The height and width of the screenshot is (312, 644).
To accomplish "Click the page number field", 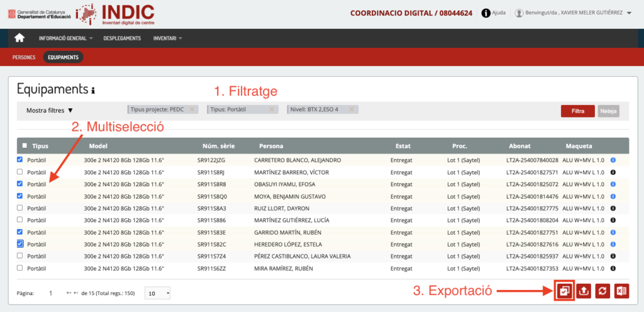I will tap(51, 293).
